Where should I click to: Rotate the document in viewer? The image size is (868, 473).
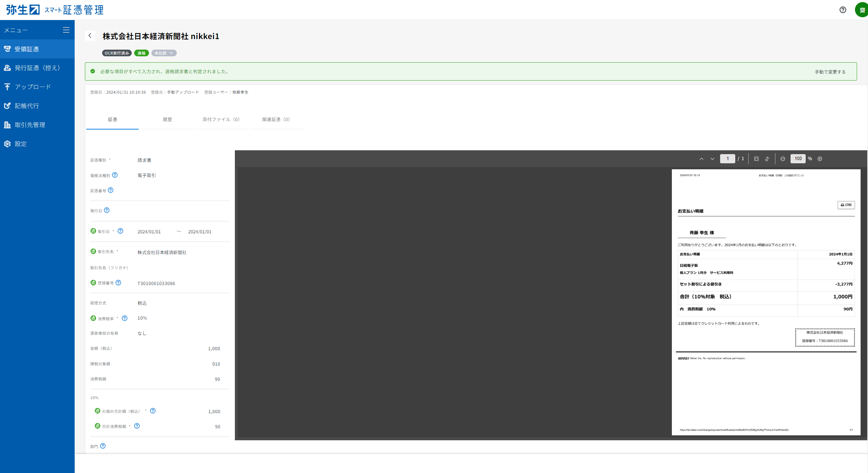click(767, 159)
